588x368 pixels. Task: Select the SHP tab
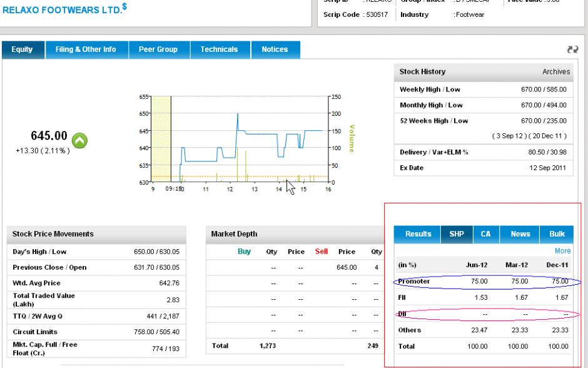click(457, 234)
